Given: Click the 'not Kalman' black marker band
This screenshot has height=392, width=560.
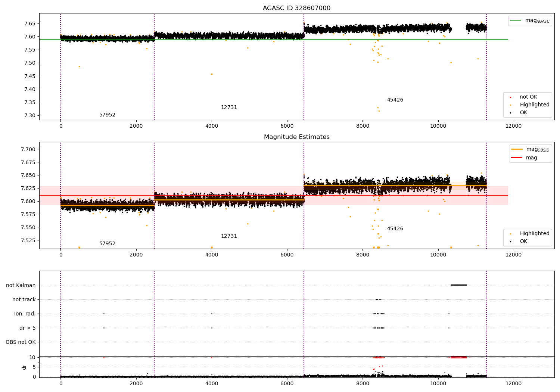Looking at the screenshot, I should click(458, 285).
